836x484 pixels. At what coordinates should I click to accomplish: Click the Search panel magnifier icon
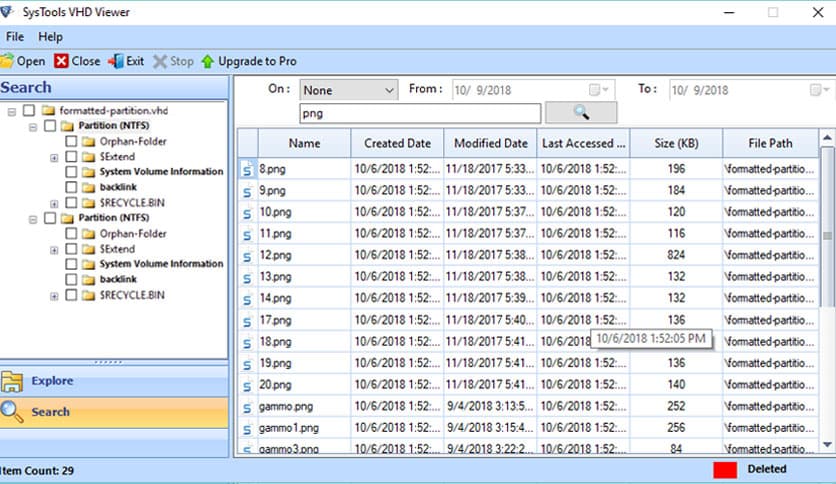point(12,412)
